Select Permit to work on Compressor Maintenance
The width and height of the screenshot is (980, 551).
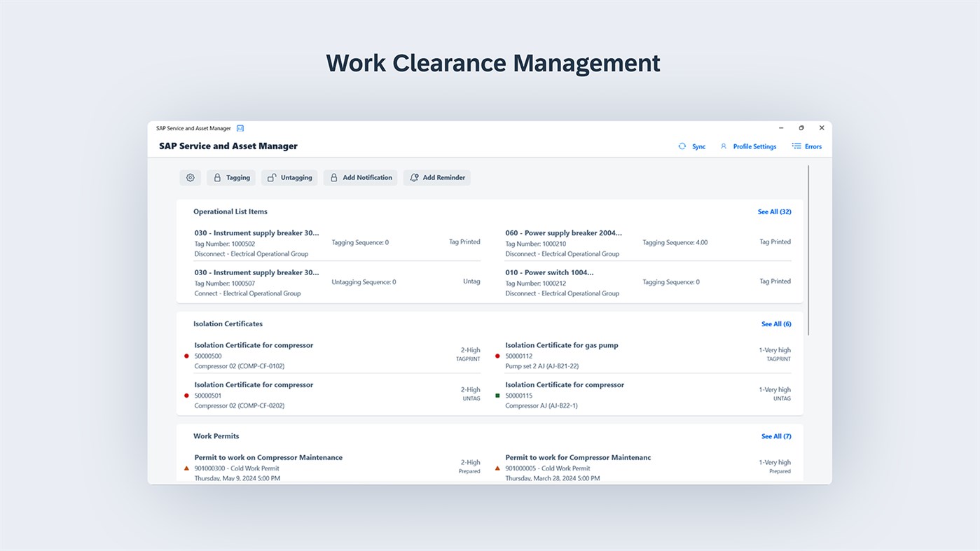click(268, 457)
